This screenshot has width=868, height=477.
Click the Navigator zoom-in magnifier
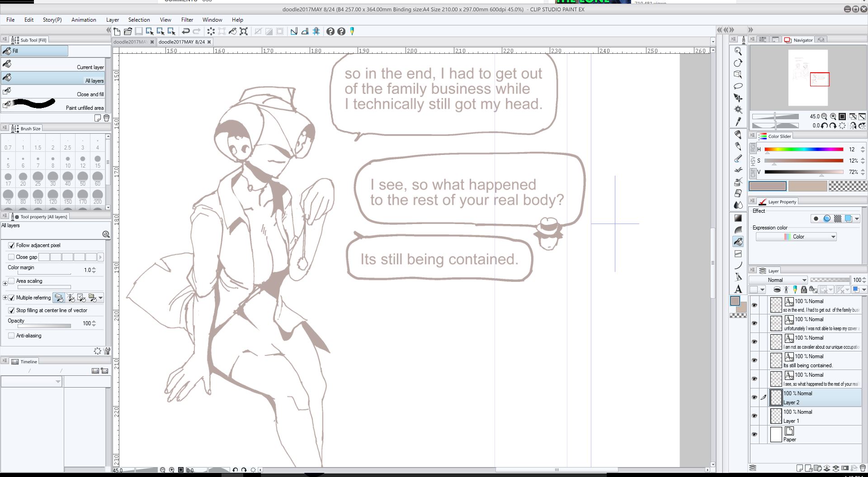tap(833, 117)
